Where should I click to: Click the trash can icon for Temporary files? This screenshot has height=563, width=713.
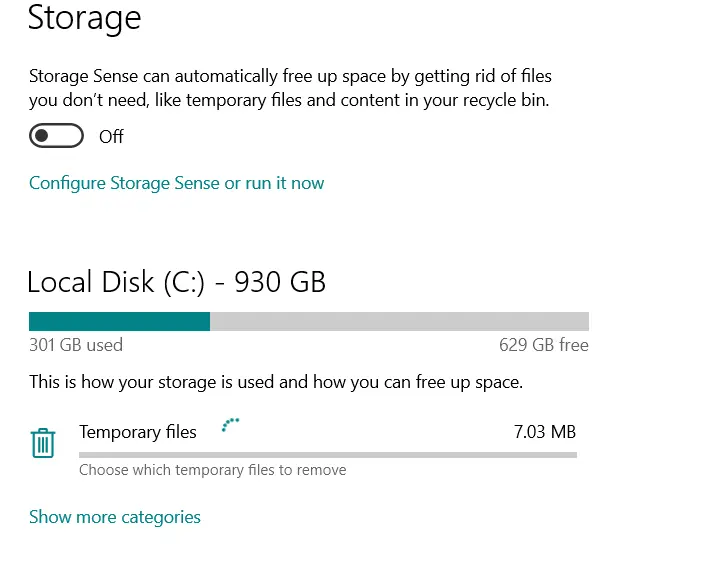coord(43,443)
